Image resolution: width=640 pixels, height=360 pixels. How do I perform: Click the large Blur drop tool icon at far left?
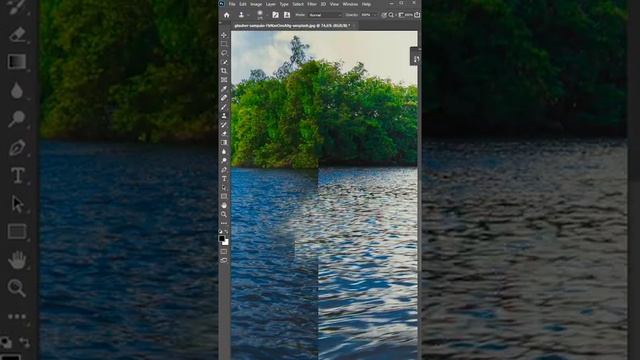[17, 91]
